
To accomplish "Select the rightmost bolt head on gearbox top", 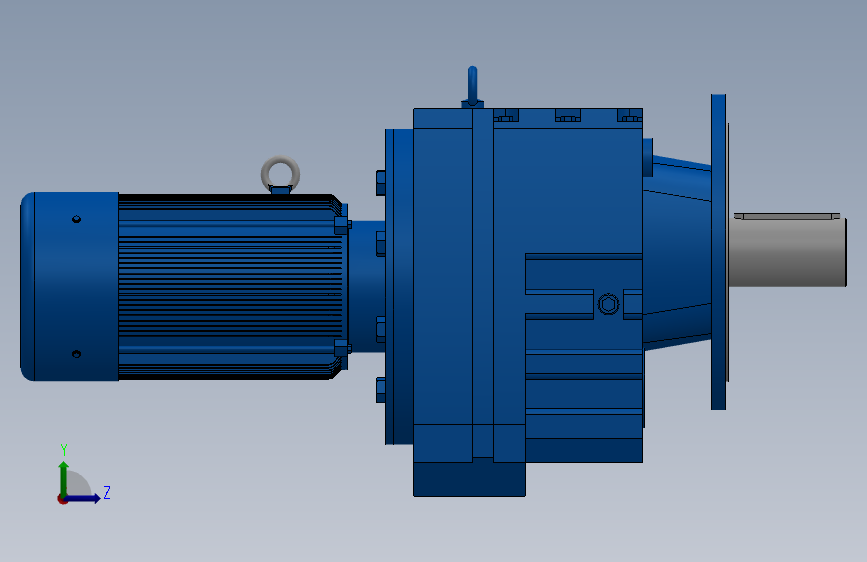I will click(x=630, y=116).
